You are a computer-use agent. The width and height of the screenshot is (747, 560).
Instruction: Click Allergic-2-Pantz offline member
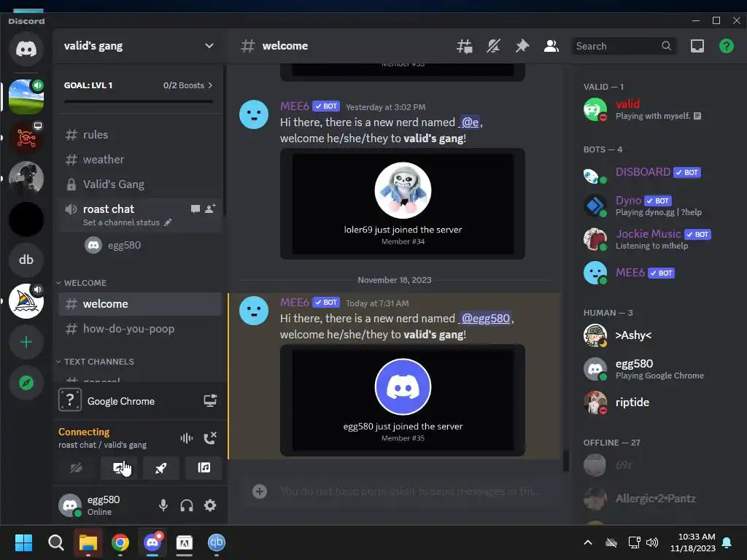pos(657,499)
